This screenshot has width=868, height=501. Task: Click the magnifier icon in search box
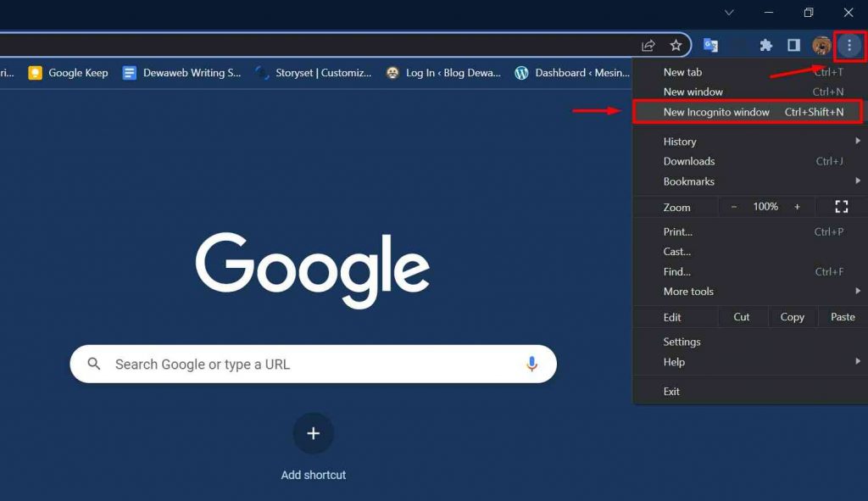click(94, 364)
